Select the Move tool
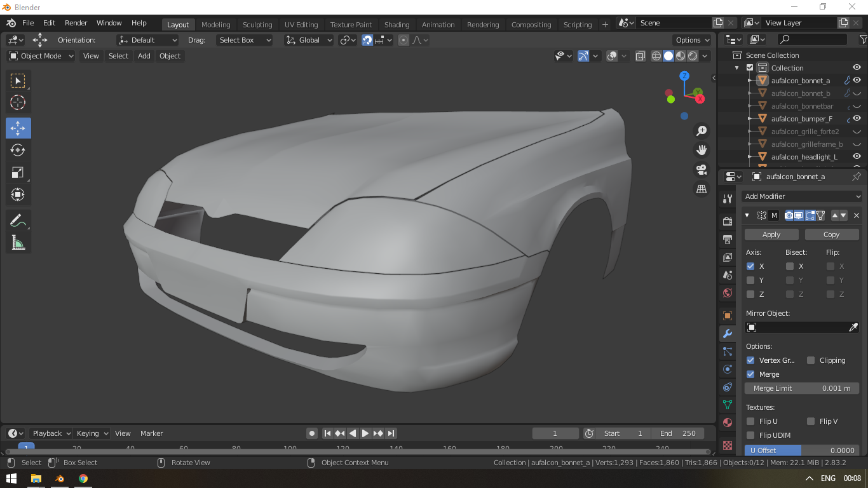868x488 pixels. [x=18, y=128]
